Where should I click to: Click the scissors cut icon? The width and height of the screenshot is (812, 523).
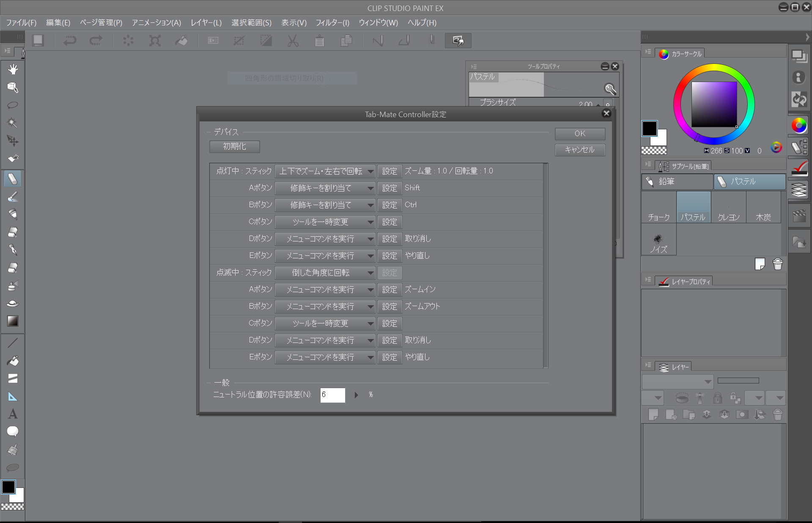pyautogui.click(x=293, y=41)
